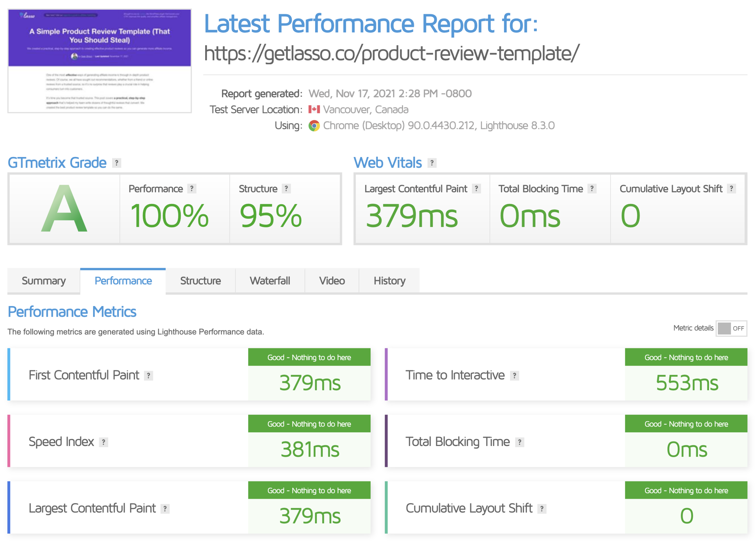The width and height of the screenshot is (756, 541).
Task: Click the Vancouver, Canada location text
Action: (366, 109)
